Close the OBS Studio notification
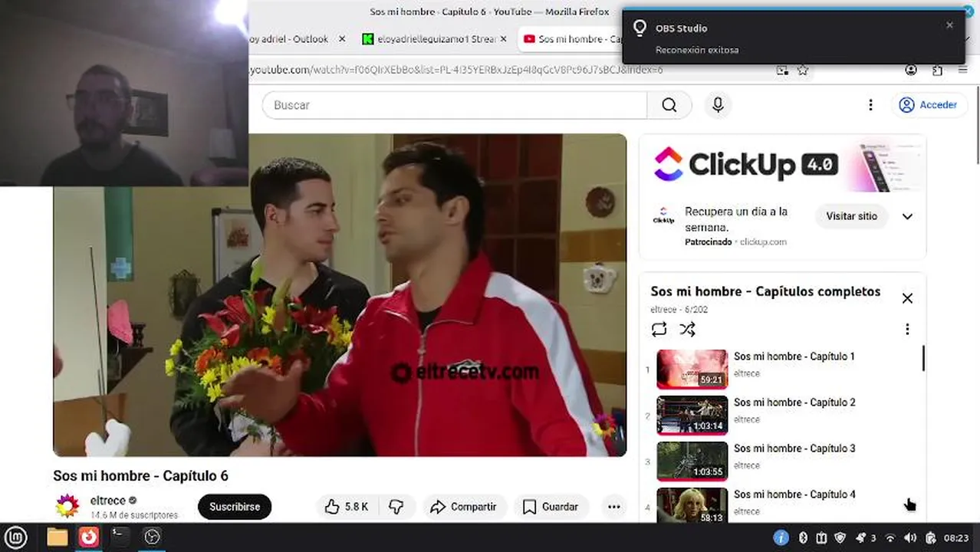 point(949,25)
